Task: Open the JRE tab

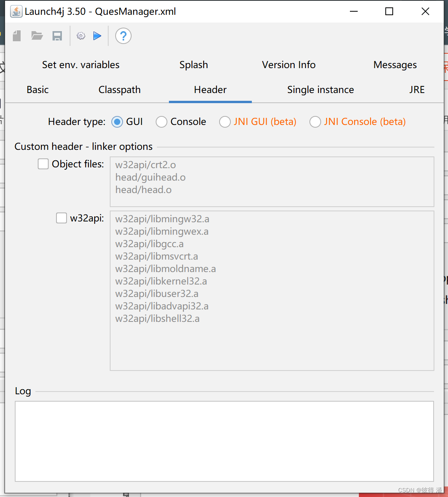Action: (417, 90)
